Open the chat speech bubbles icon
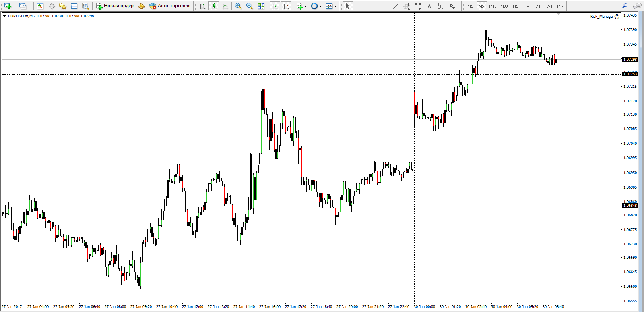 [637, 6]
